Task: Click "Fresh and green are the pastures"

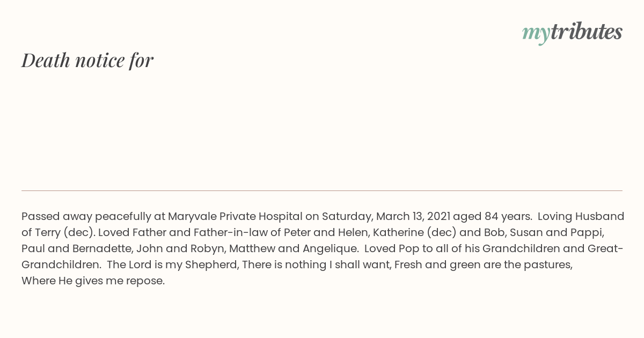Action: 483,264
